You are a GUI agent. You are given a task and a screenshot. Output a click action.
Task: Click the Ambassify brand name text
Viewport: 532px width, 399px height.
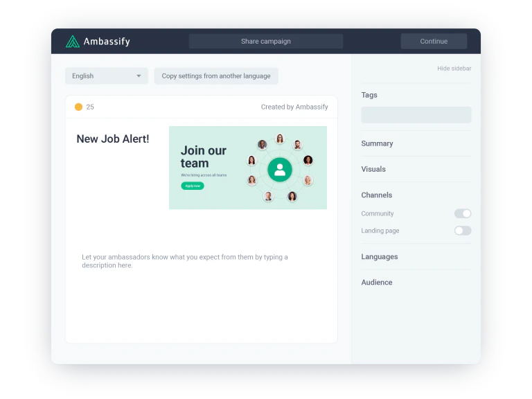(x=107, y=42)
